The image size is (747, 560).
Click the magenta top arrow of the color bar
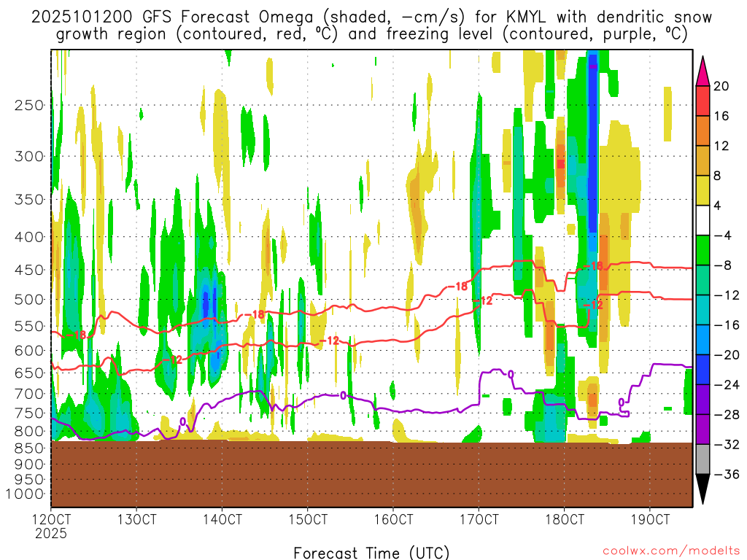point(703,71)
